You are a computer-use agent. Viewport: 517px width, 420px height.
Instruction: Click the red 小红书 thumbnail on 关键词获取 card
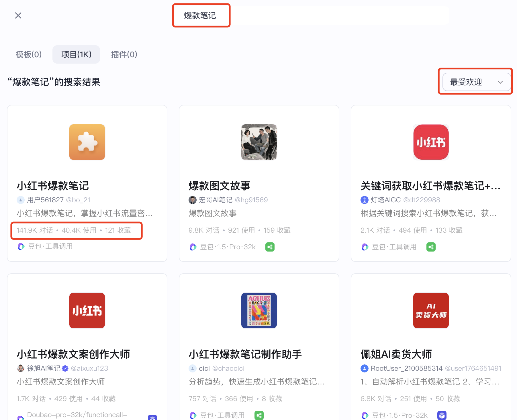point(431,142)
